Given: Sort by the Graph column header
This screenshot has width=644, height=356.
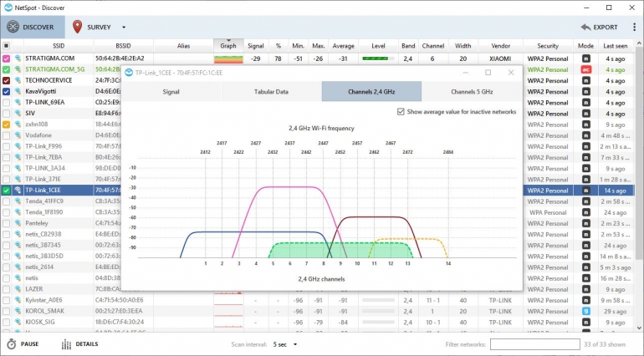Looking at the screenshot, I should (x=228, y=46).
